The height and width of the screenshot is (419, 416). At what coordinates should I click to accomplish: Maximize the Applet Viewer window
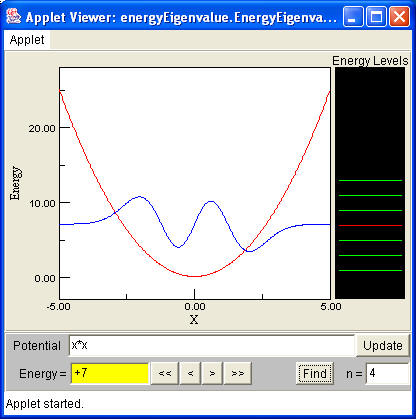tap(376, 16)
